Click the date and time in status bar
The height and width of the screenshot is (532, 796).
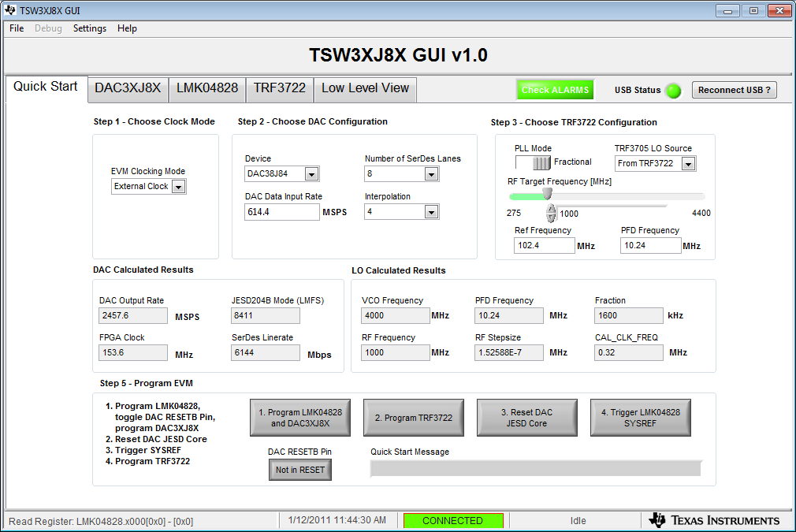(x=337, y=520)
